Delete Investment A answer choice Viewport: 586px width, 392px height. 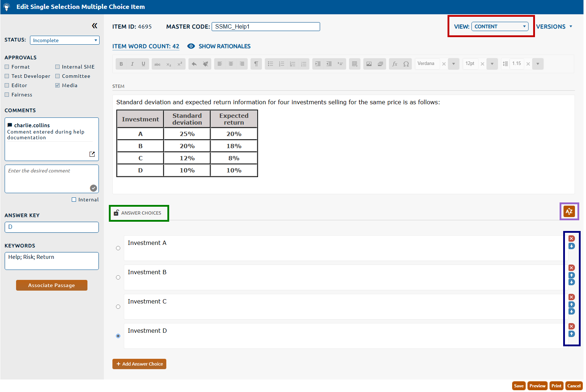[571, 238]
